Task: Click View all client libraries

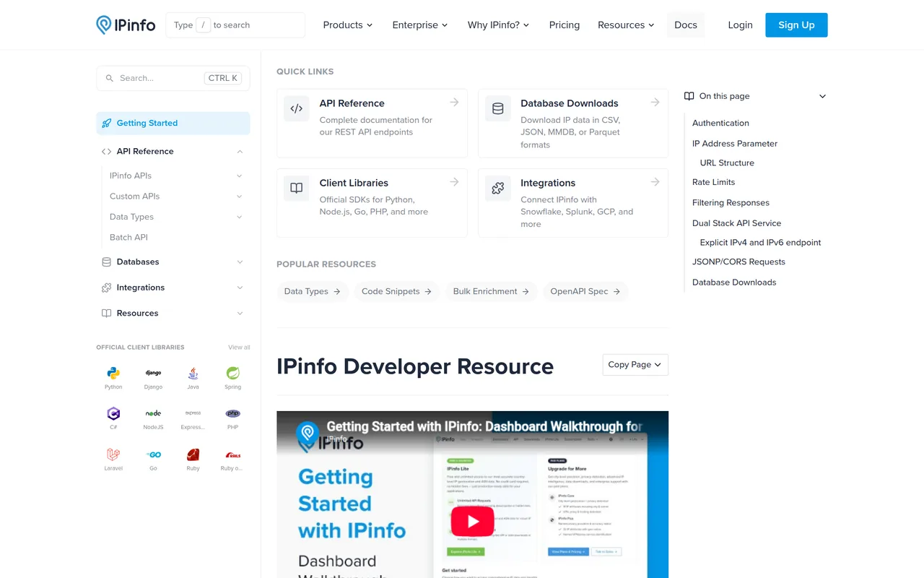Action: 239,348
